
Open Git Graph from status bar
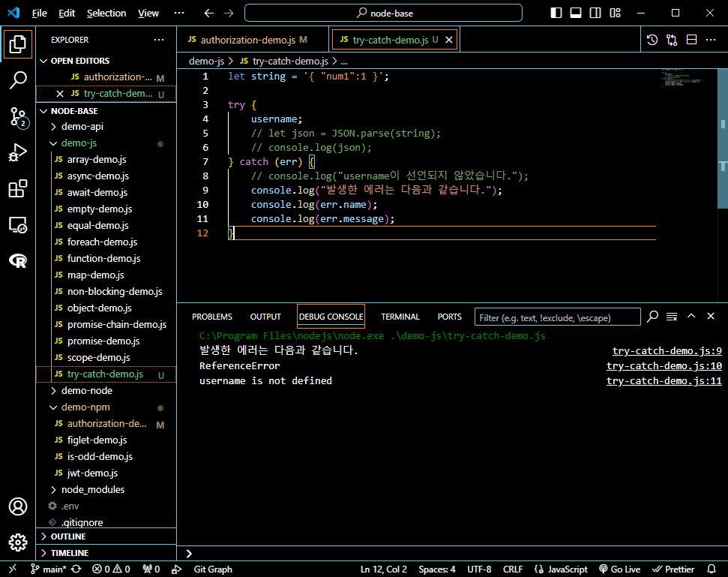tap(213, 569)
